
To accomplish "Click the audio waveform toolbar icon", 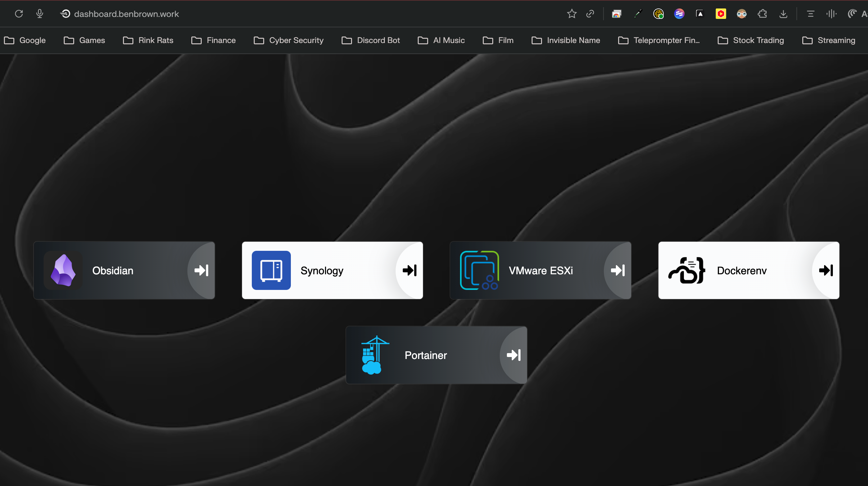I will click(x=831, y=14).
